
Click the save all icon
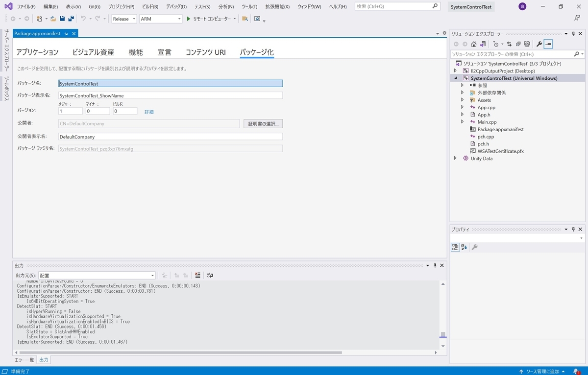tap(71, 19)
